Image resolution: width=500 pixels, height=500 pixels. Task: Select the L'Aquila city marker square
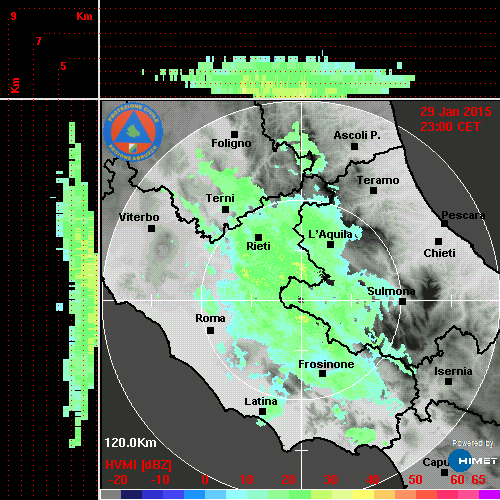[x=330, y=245]
